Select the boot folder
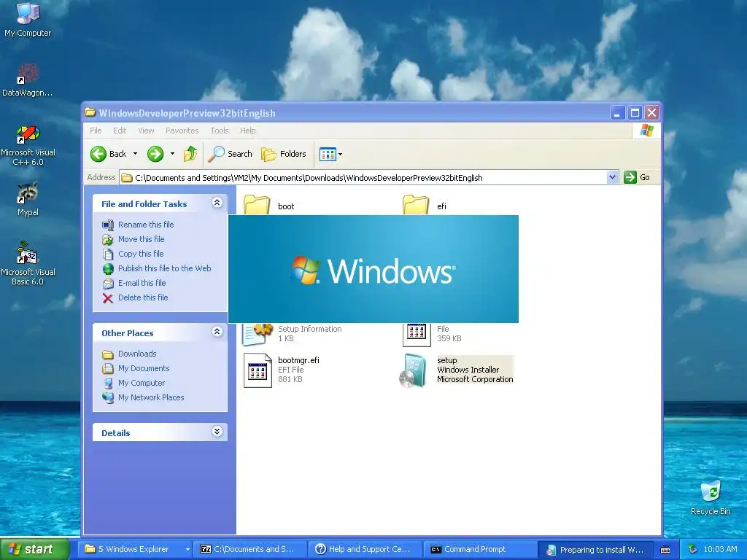Screen dimensions: 747x560 pyautogui.click(x=268, y=205)
